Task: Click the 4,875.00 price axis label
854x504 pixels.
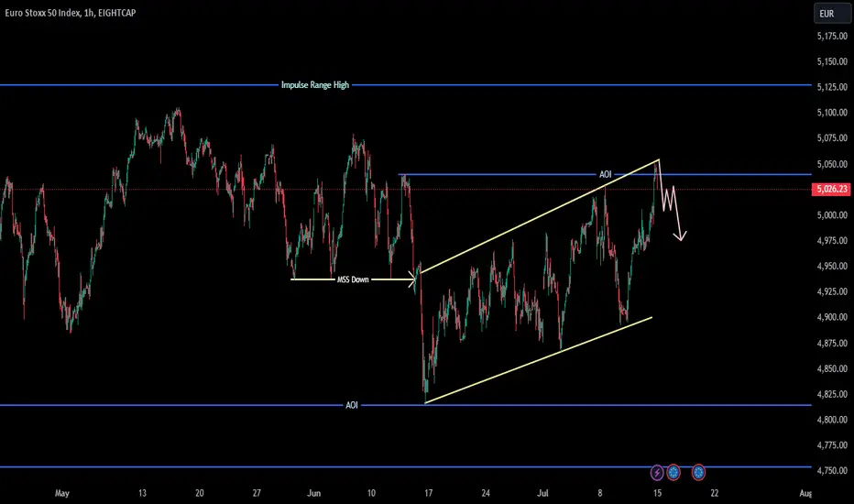Action: pyautogui.click(x=832, y=344)
